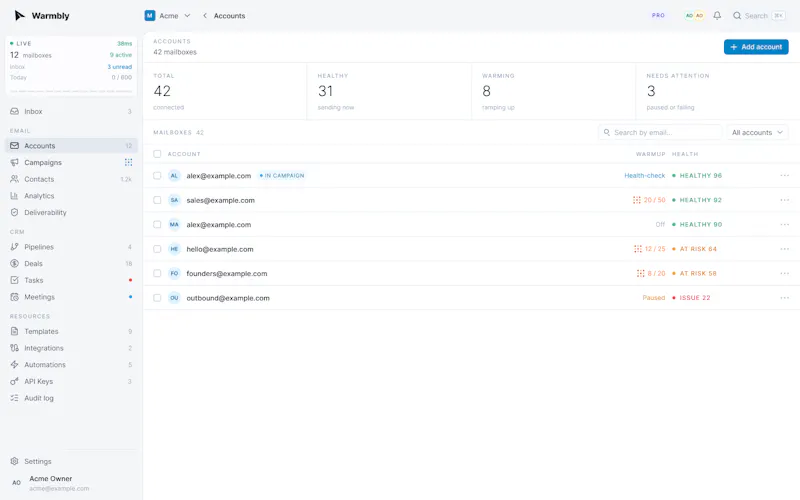Open more options for founders@example.com row
This screenshot has width=800, height=500.
click(784, 273)
